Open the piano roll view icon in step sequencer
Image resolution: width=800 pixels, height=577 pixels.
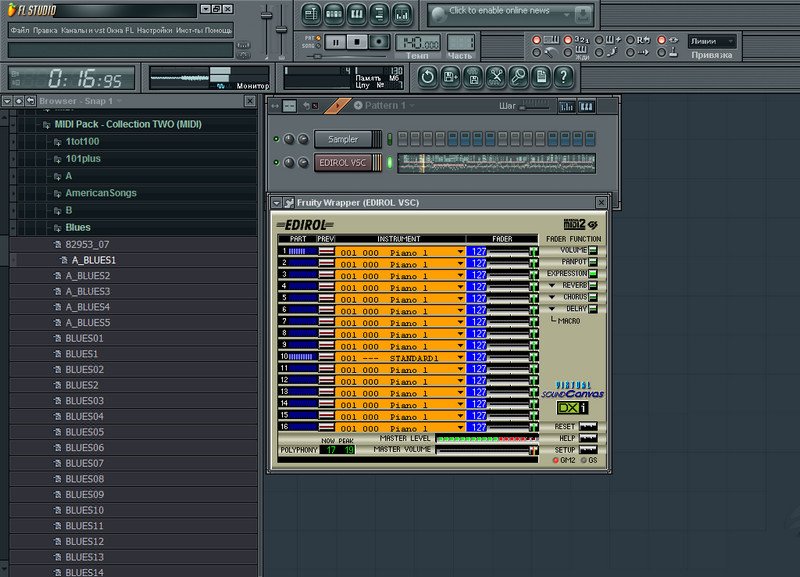click(587, 106)
